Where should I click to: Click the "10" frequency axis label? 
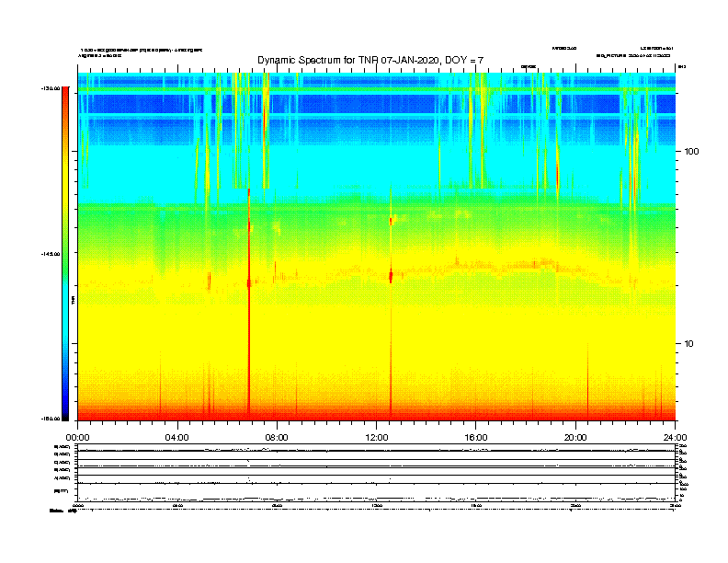(x=689, y=344)
